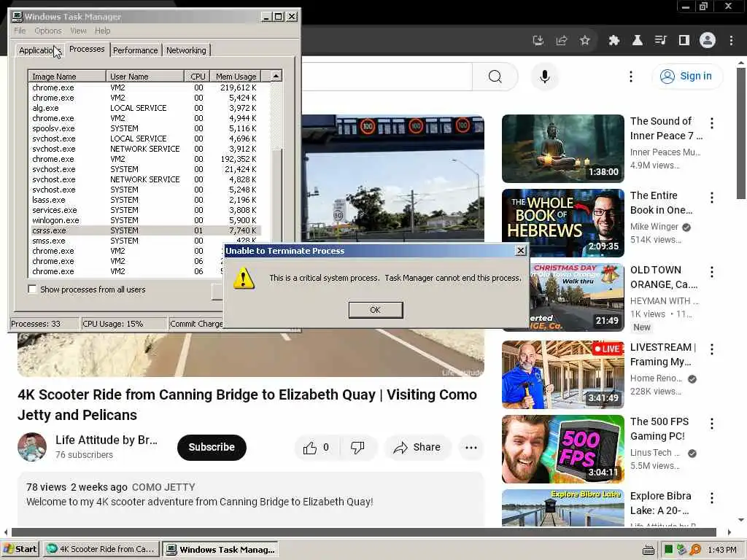747x560 pixels.
Task: Click the voice search microphone icon
Action: point(544,77)
